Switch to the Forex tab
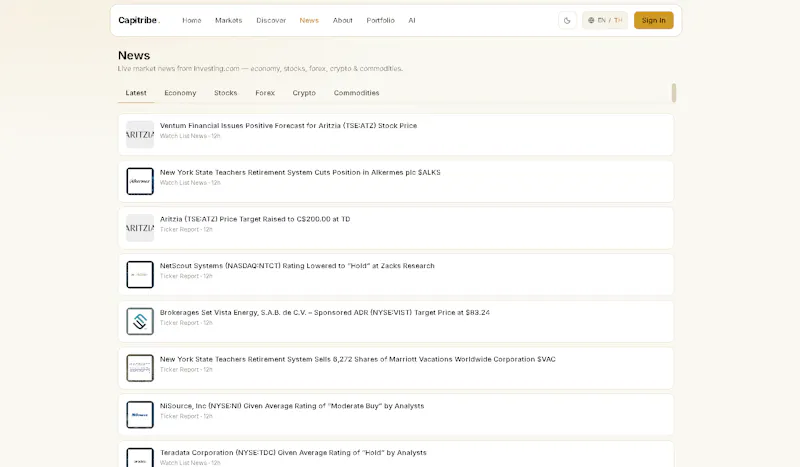 click(x=265, y=93)
